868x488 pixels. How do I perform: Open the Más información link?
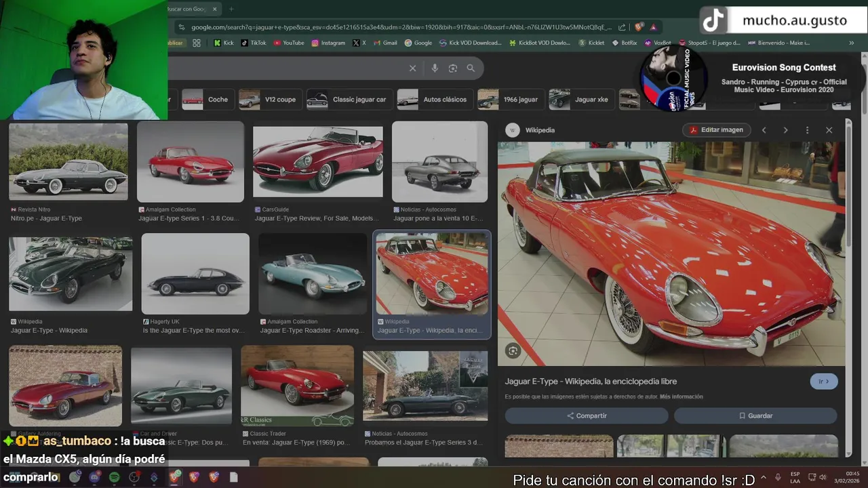682,396
